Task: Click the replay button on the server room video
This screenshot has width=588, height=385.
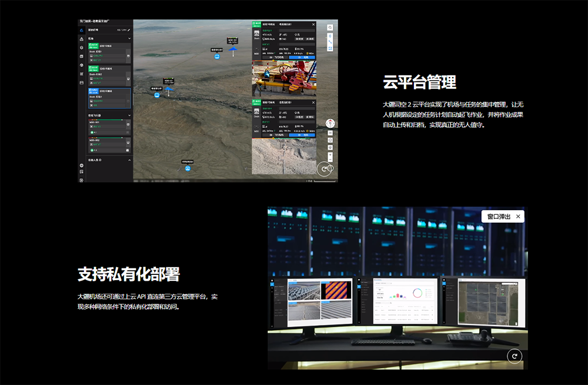Action: [514, 356]
